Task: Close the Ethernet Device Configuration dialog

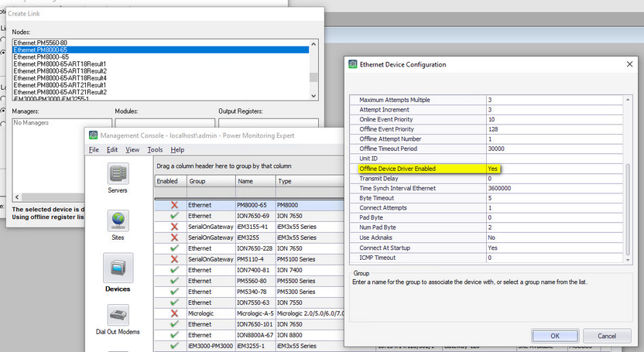Action: click(629, 64)
